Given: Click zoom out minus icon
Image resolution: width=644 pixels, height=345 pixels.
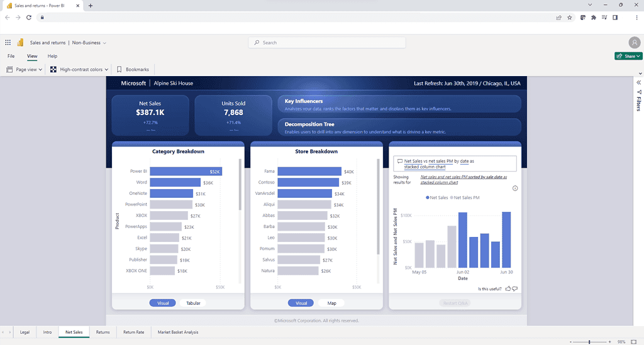Looking at the screenshot, I should (x=570, y=342).
